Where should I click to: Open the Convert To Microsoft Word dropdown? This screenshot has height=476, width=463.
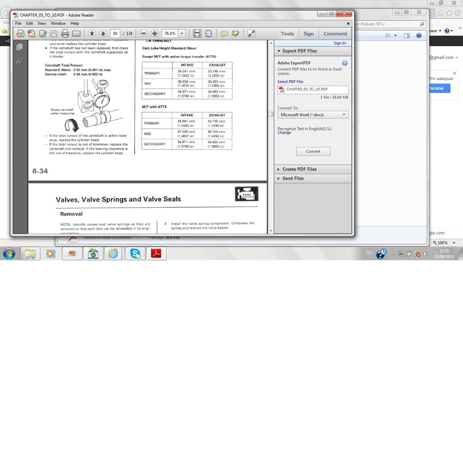tap(313, 115)
